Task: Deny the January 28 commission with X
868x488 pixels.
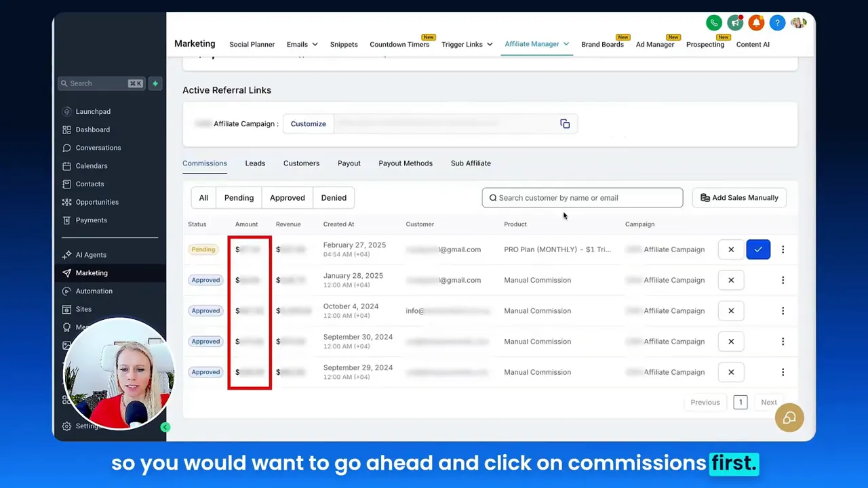Action: click(x=731, y=280)
